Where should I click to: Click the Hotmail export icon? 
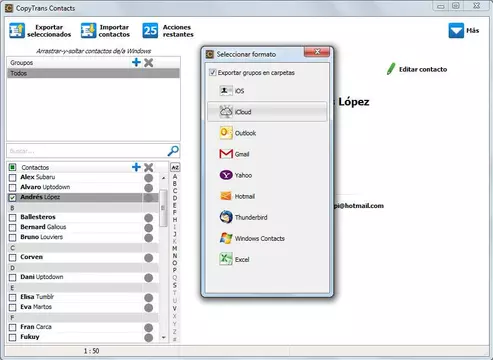[x=226, y=196]
